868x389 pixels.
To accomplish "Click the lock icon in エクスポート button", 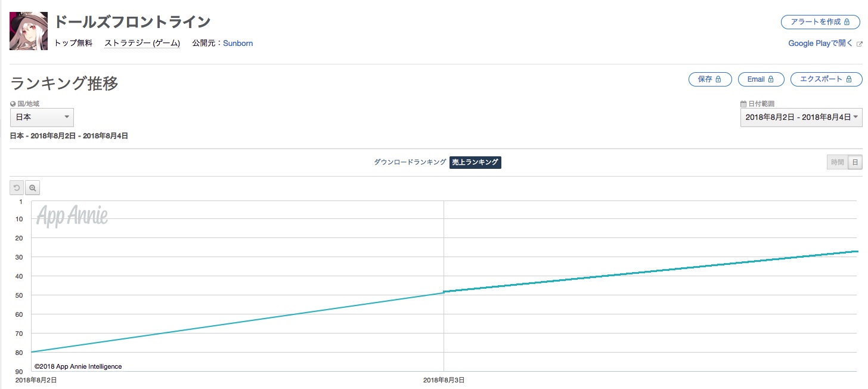I will point(850,79).
